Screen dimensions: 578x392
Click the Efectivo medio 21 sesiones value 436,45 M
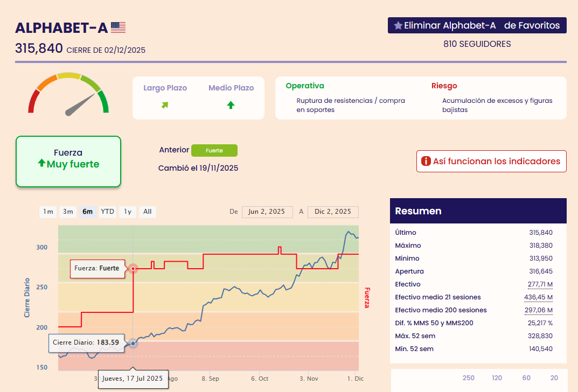tap(538, 297)
